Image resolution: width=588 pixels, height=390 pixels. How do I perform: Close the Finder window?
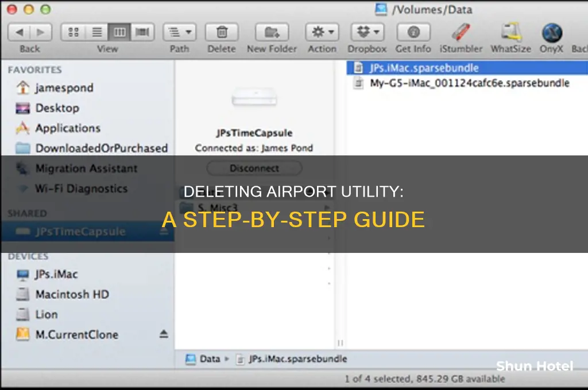coord(13,9)
